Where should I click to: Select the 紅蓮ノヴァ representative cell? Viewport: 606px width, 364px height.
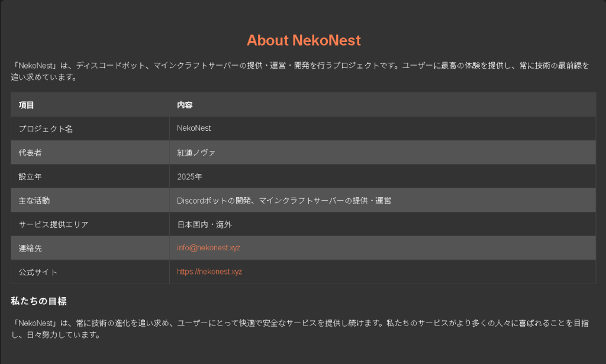[383, 152]
